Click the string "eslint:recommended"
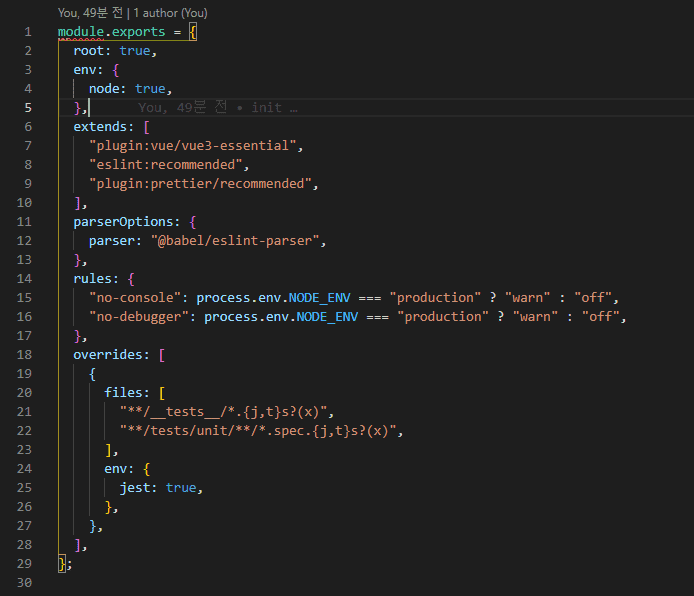 166,165
